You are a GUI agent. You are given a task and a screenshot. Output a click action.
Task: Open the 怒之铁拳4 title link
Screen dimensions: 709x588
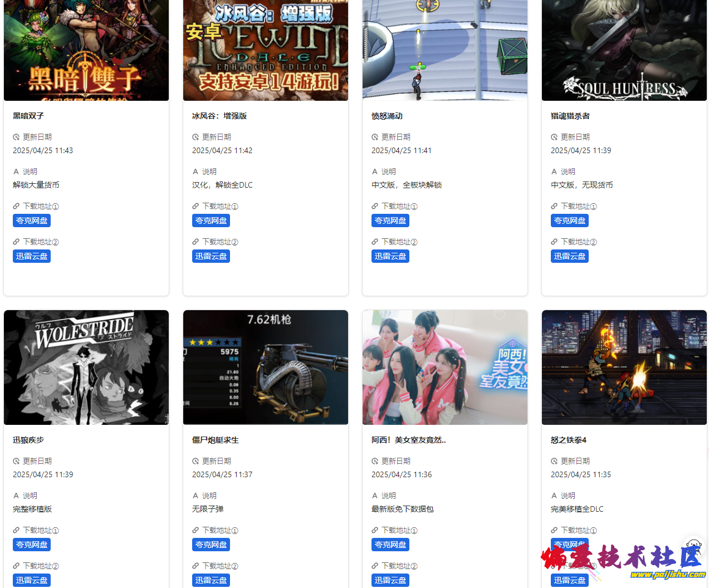tap(569, 440)
